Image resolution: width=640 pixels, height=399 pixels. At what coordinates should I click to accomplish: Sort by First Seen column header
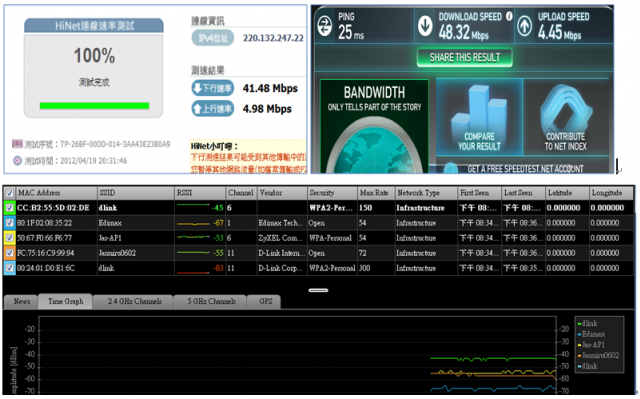tap(480, 193)
